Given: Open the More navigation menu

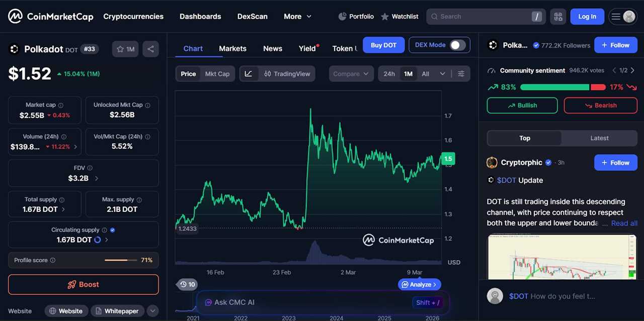Looking at the screenshot, I should click(297, 16).
